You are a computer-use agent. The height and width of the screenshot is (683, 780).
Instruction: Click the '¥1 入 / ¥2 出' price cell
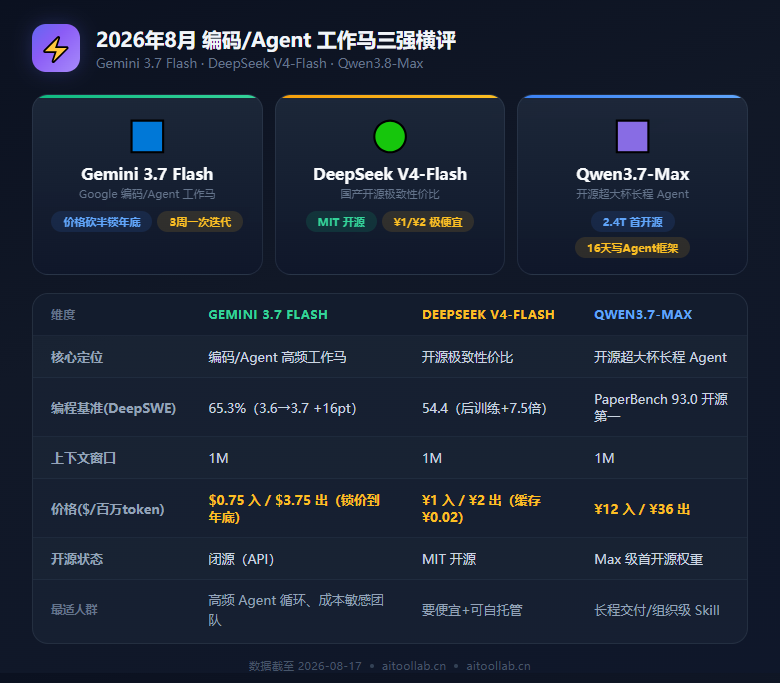481,508
